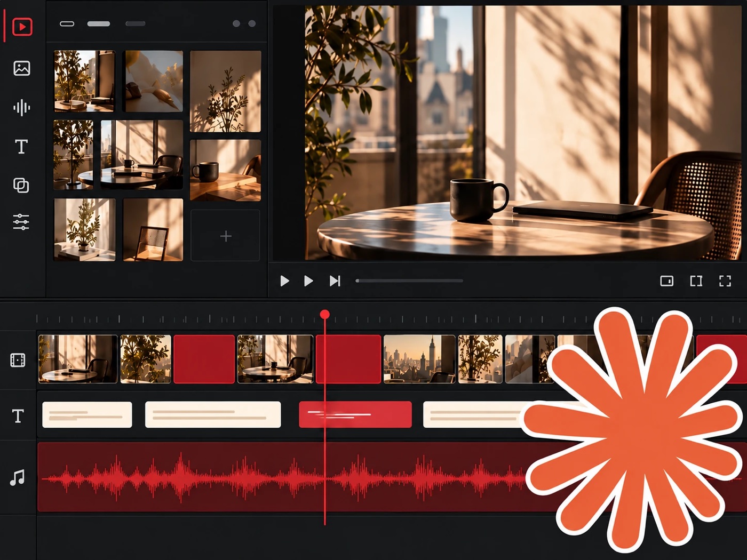The height and width of the screenshot is (560, 747).
Task: Select the dark gray pill tab
Action: tap(135, 23)
